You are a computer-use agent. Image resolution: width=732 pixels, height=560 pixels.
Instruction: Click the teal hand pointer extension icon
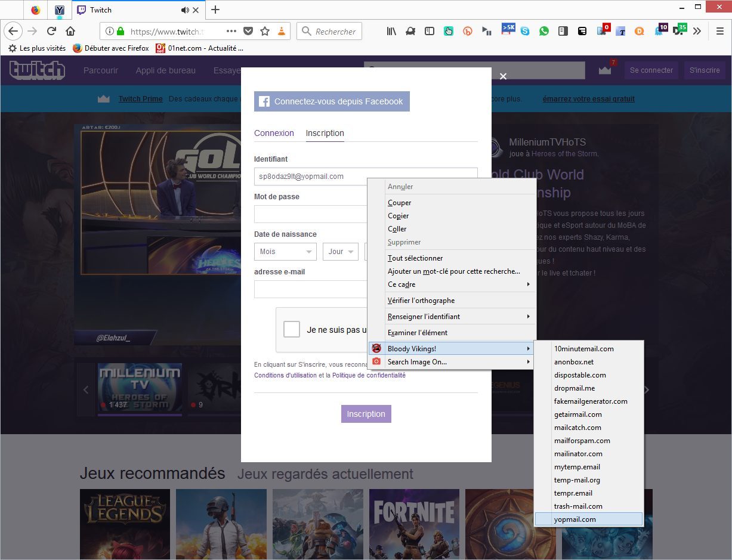[449, 31]
